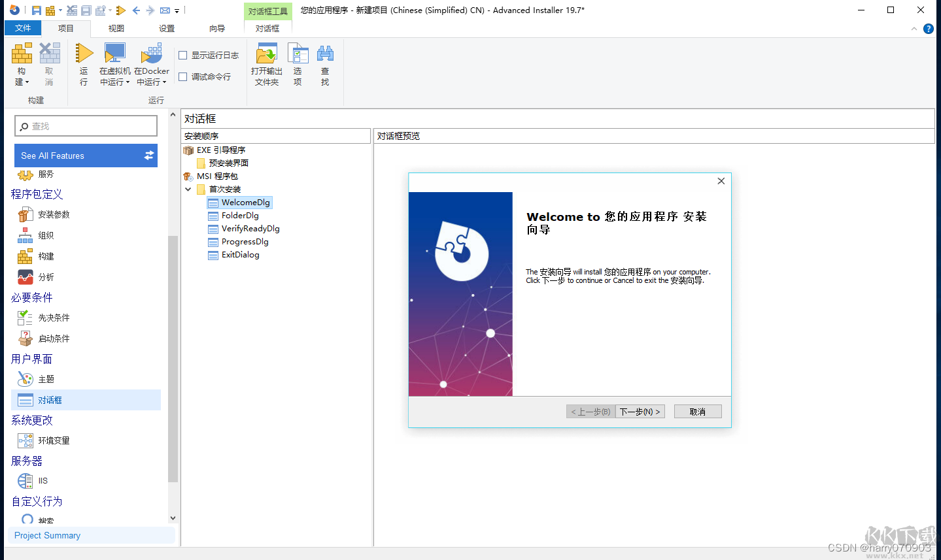The height and width of the screenshot is (560, 941).
Task: Collapse the 首次安装 tree node
Action: (x=188, y=189)
